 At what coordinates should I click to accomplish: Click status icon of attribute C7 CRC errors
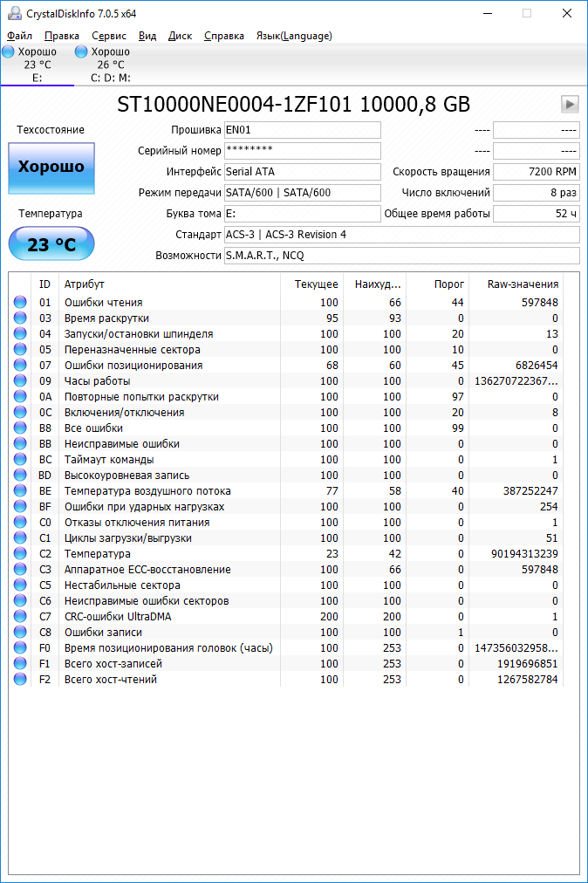(20, 617)
